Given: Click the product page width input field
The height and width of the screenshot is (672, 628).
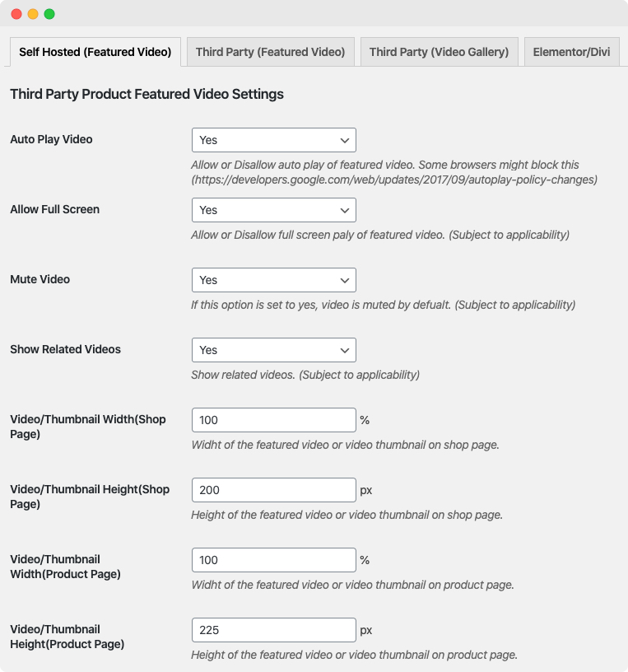Looking at the screenshot, I should 274,560.
